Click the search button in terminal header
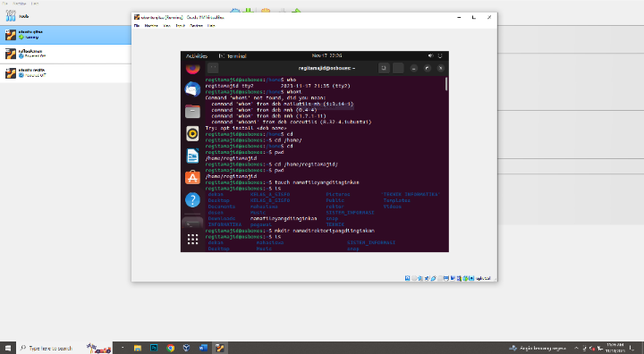Image resolution: width=644 pixels, height=354 pixels. [x=384, y=68]
